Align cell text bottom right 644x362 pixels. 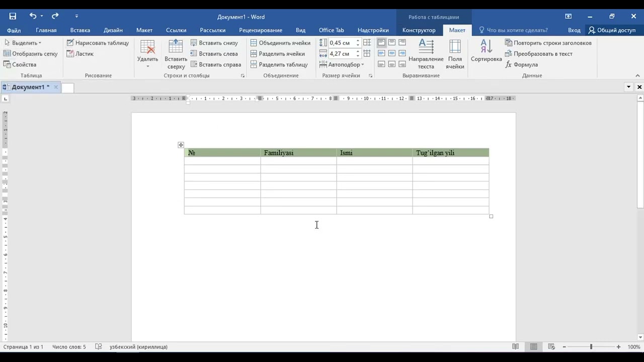click(x=402, y=64)
